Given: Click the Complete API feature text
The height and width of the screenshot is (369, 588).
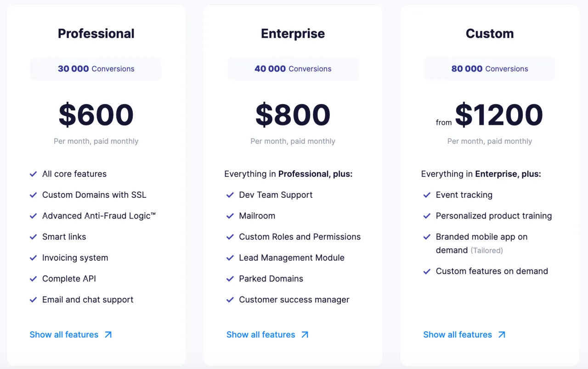Looking at the screenshot, I should (x=69, y=279).
